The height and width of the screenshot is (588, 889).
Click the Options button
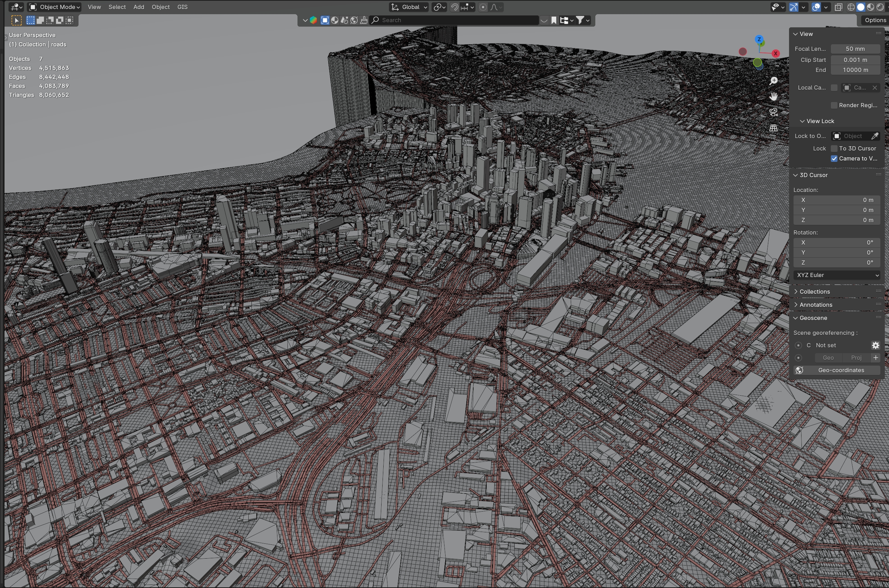875,20
